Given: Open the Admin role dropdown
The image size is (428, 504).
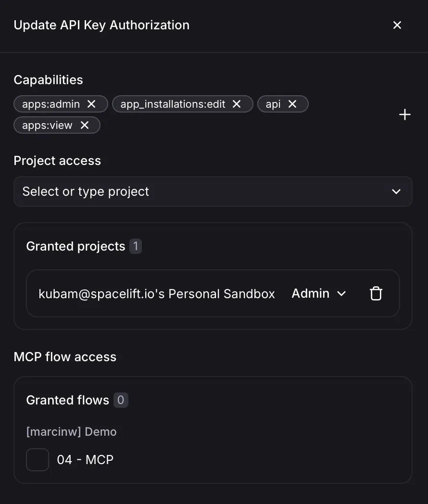Looking at the screenshot, I should pos(319,293).
